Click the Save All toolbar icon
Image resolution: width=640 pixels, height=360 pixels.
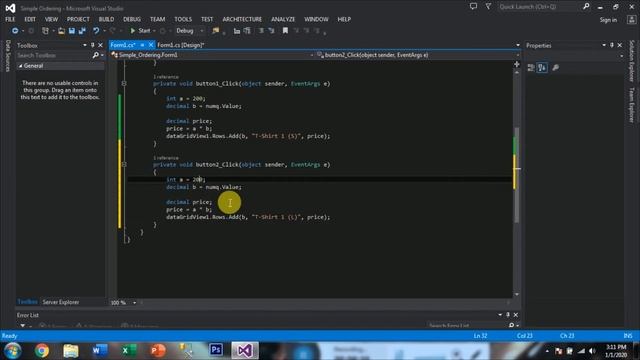[82, 31]
